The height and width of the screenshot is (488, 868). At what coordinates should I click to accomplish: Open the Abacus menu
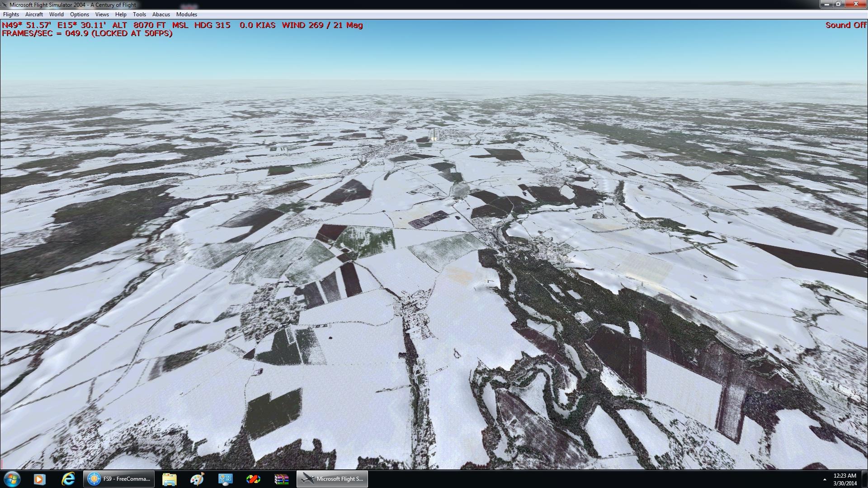(x=161, y=14)
